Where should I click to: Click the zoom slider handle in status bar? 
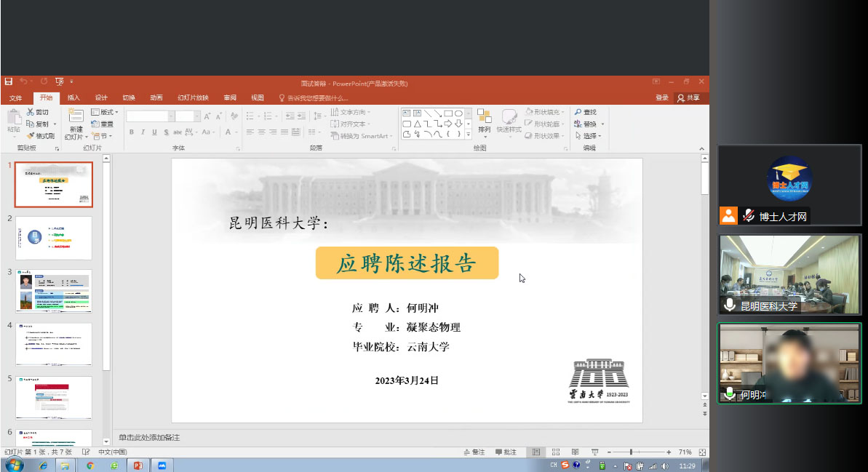tap(631, 452)
